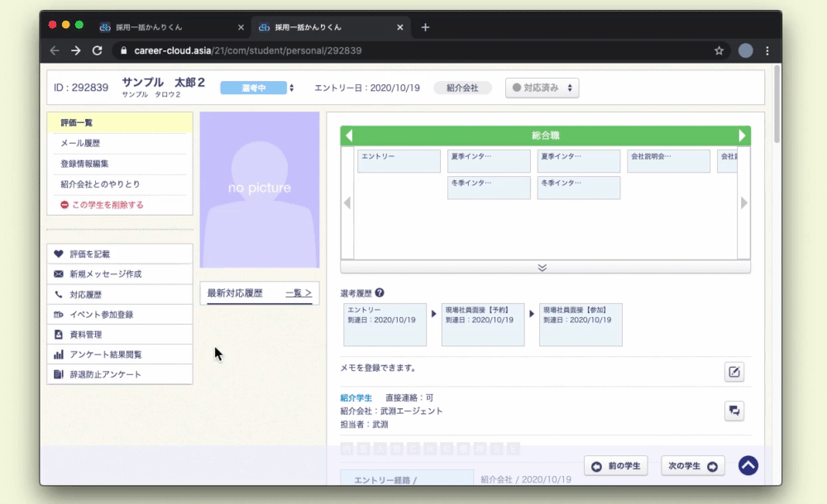This screenshot has width=827, height=504.
Task: Open 評価を記載 from the action menu
Action: click(89, 254)
